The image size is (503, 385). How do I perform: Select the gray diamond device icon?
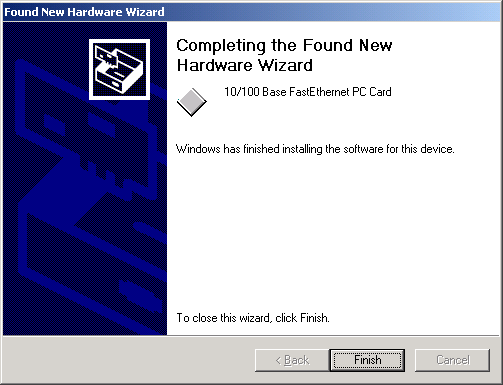pos(192,102)
